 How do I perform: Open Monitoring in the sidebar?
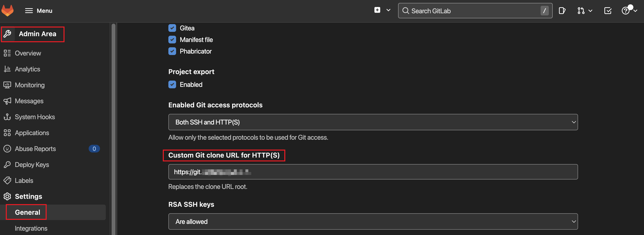[x=29, y=85]
